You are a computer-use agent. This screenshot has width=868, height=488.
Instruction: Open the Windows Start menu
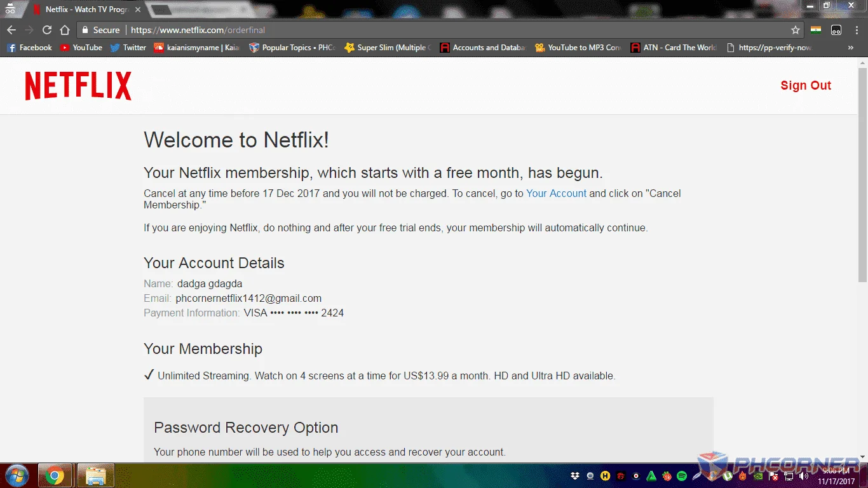[x=17, y=475]
